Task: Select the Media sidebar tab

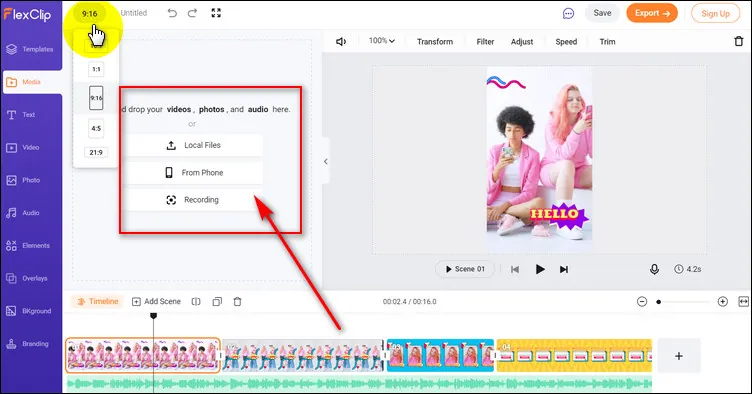Action: pyautogui.click(x=32, y=82)
